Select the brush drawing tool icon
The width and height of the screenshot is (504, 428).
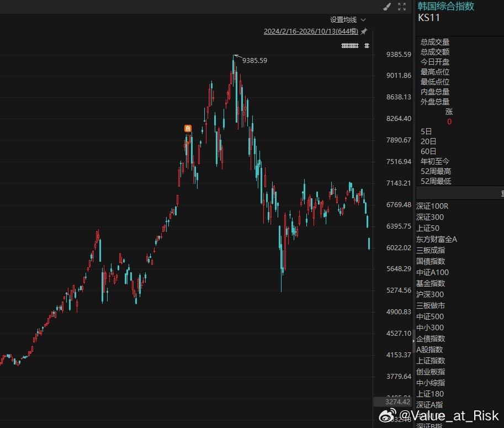pyautogui.click(x=387, y=7)
